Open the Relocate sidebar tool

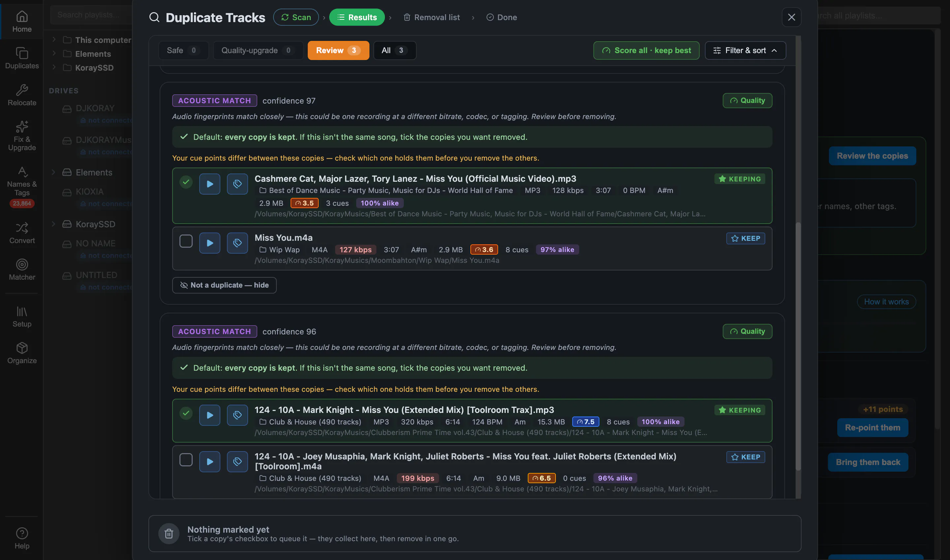pos(21,95)
